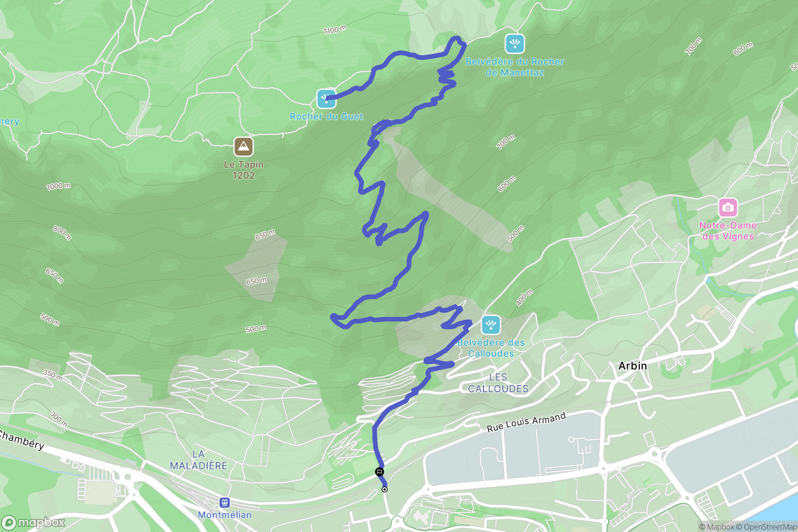
Task: Click the Montmélian station name label
Action: pos(225,515)
